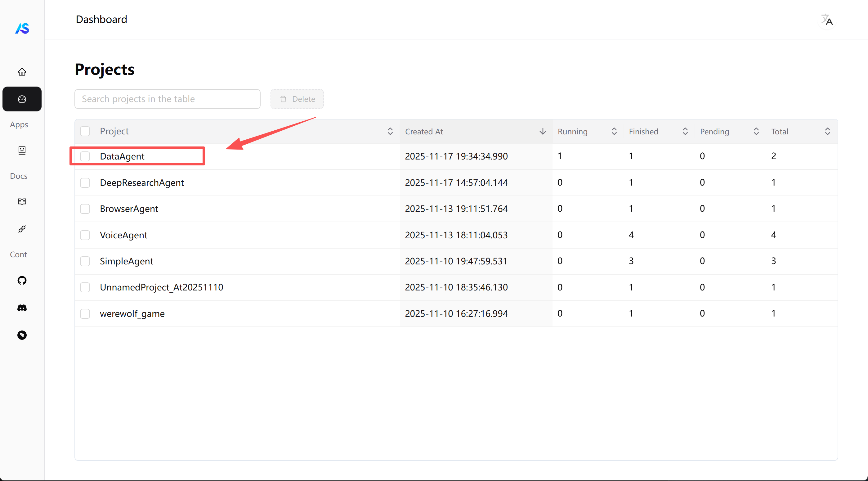Sort by the Running column arrows
The width and height of the screenshot is (868, 481).
614,132
